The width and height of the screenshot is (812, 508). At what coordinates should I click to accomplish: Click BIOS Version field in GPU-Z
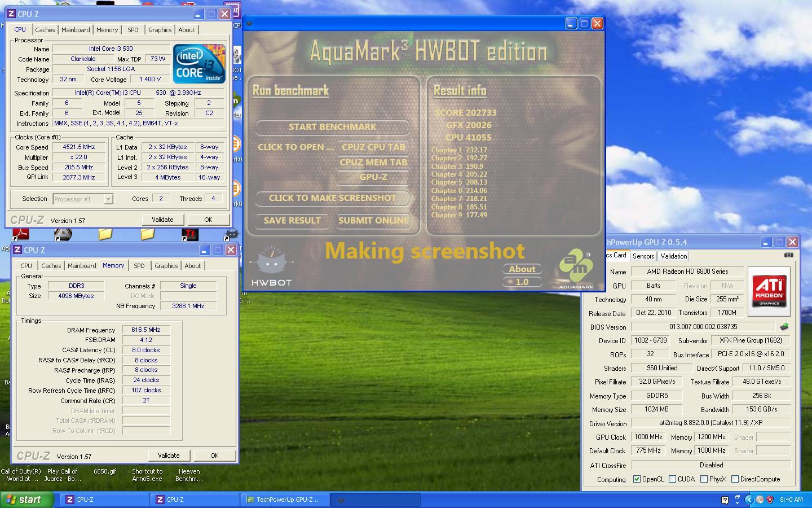tap(703, 327)
